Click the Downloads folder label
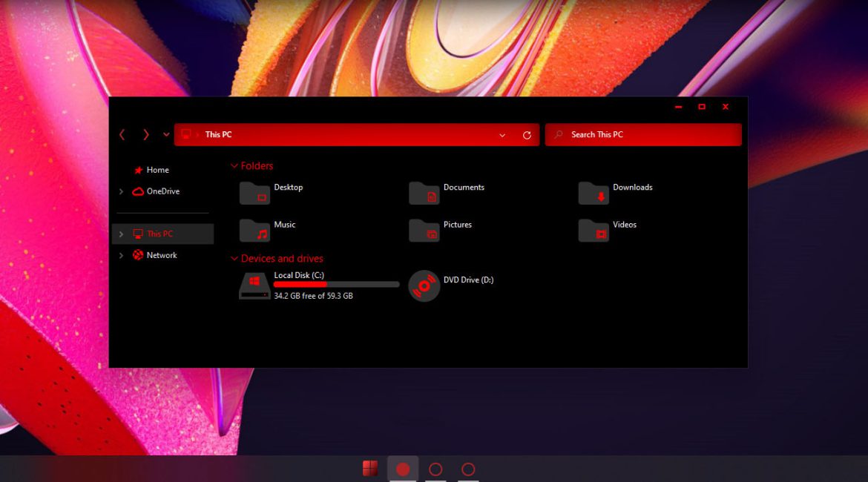The image size is (868, 482). point(633,188)
